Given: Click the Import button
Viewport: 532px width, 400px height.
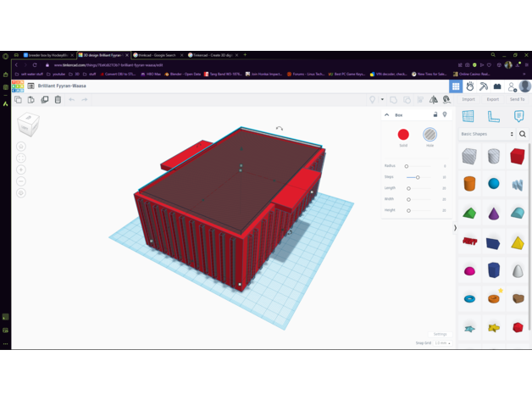Looking at the screenshot, I should [468, 99].
